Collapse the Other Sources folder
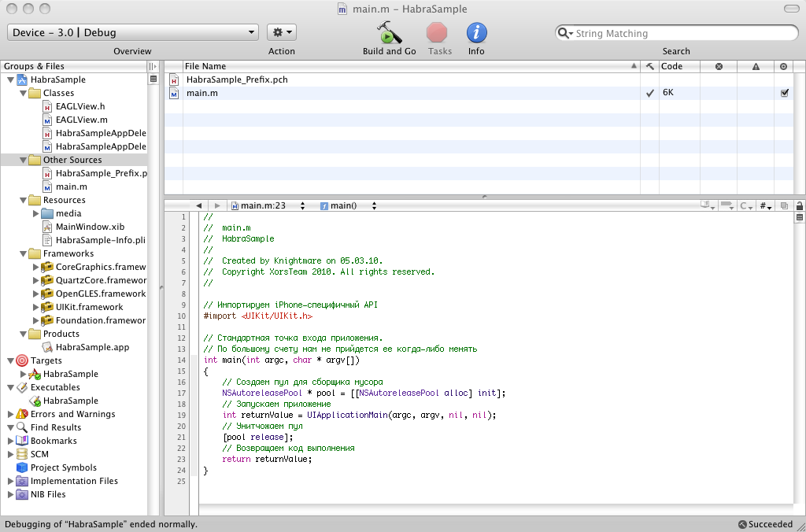The height and width of the screenshot is (532, 806). (23, 160)
